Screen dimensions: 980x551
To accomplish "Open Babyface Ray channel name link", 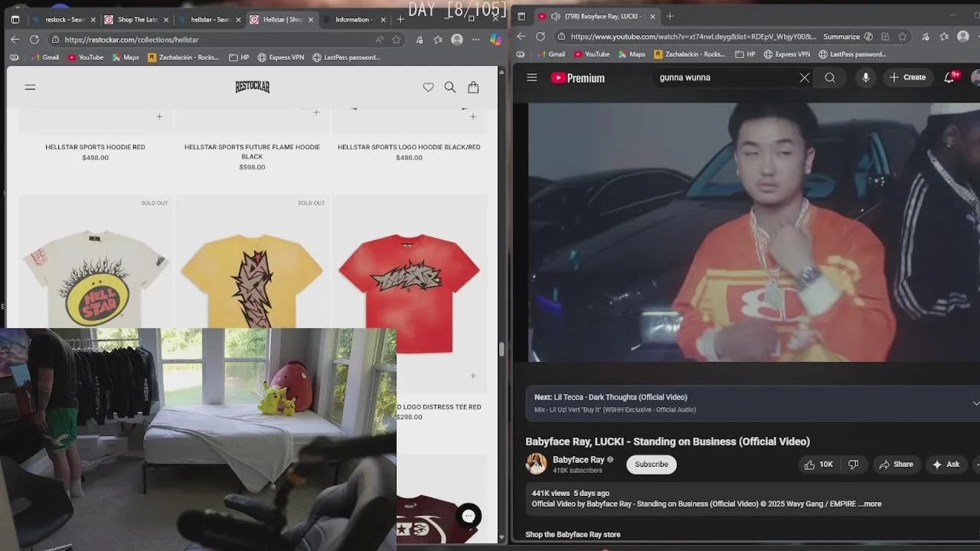I will tap(578, 460).
